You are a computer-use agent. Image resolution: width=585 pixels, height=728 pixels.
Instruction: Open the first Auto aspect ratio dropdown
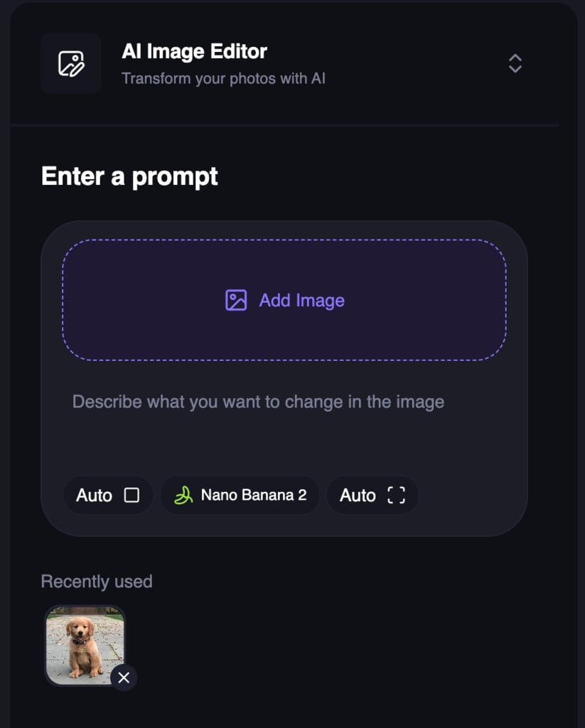108,495
